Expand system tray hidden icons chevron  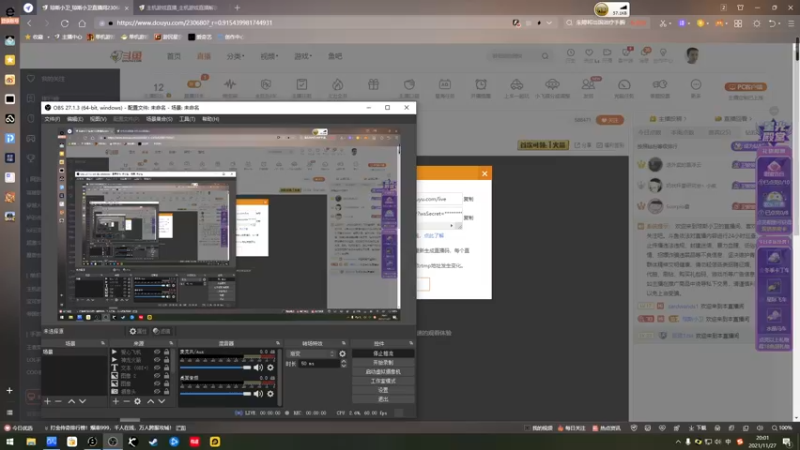tap(678, 442)
